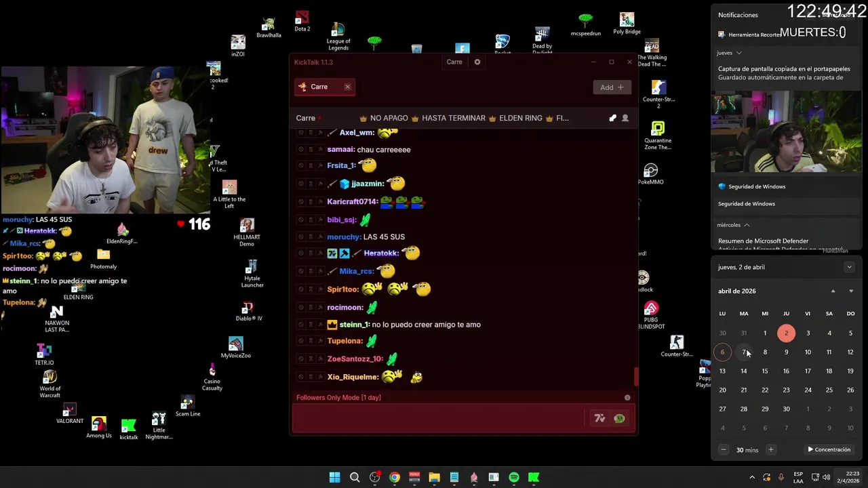Click ban icon beside samaai message
The width and height of the screenshot is (868, 488).
click(x=301, y=150)
